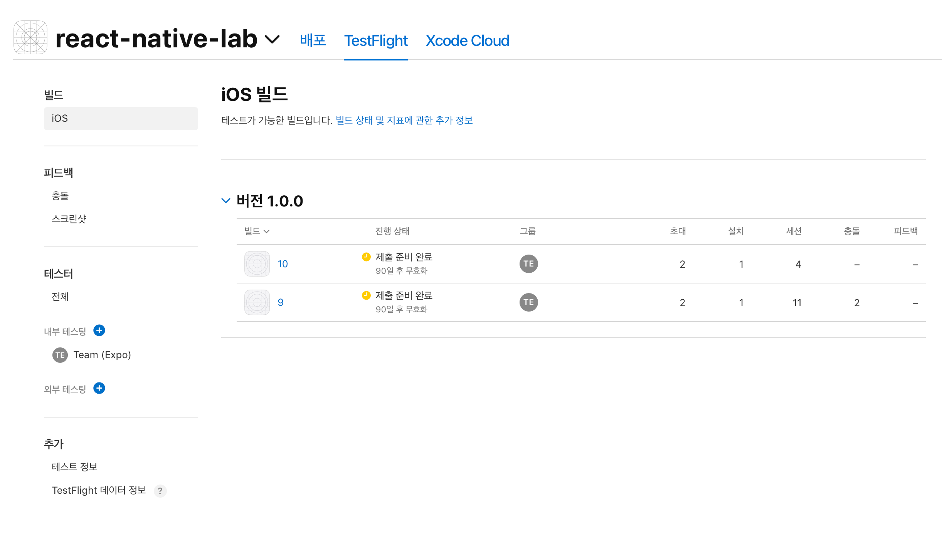Click the 세션 column header
Image resolution: width=942 pixels, height=560 pixels.
[794, 231]
